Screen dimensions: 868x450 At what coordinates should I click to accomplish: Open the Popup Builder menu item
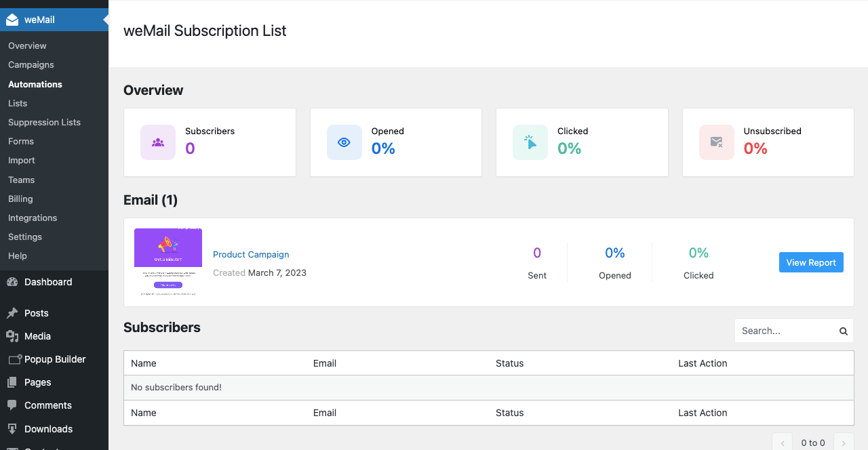point(54,359)
